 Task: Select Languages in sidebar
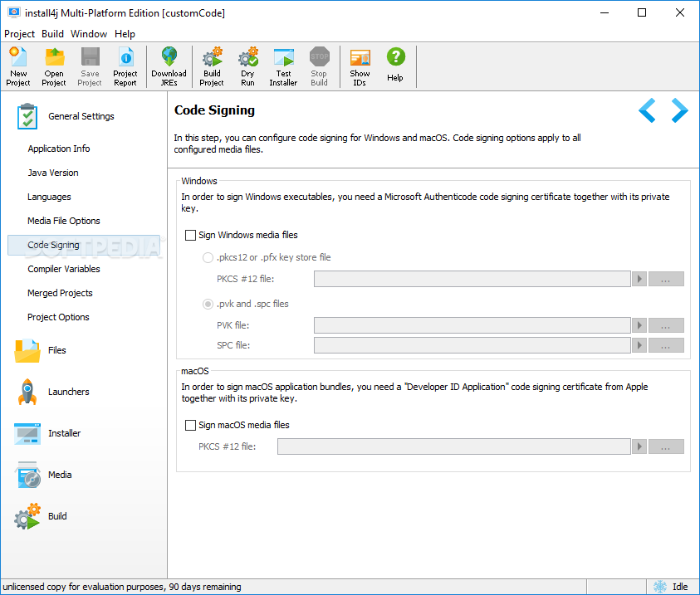tap(49, 197)
